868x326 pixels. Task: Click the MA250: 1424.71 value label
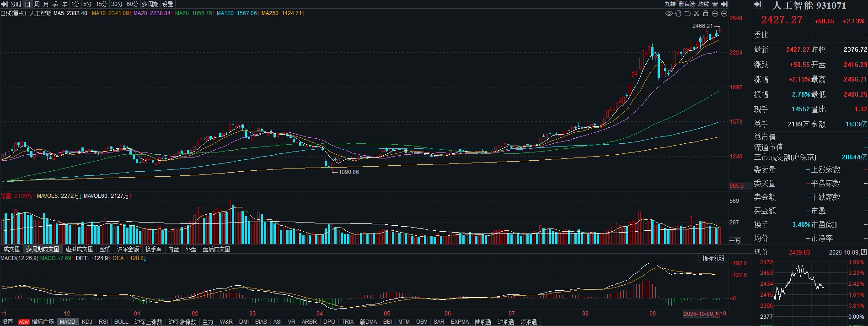282,13
